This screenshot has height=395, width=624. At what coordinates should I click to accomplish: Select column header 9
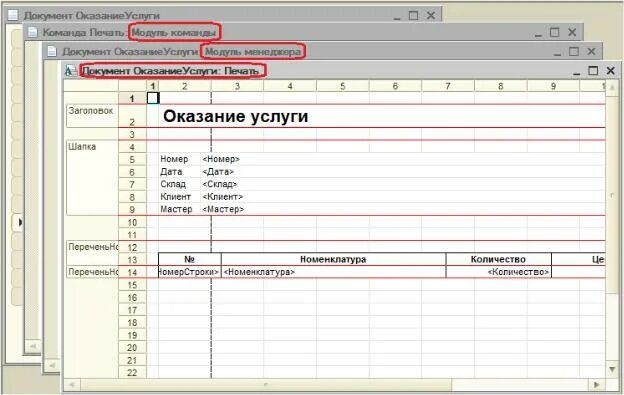pos(553,86)
